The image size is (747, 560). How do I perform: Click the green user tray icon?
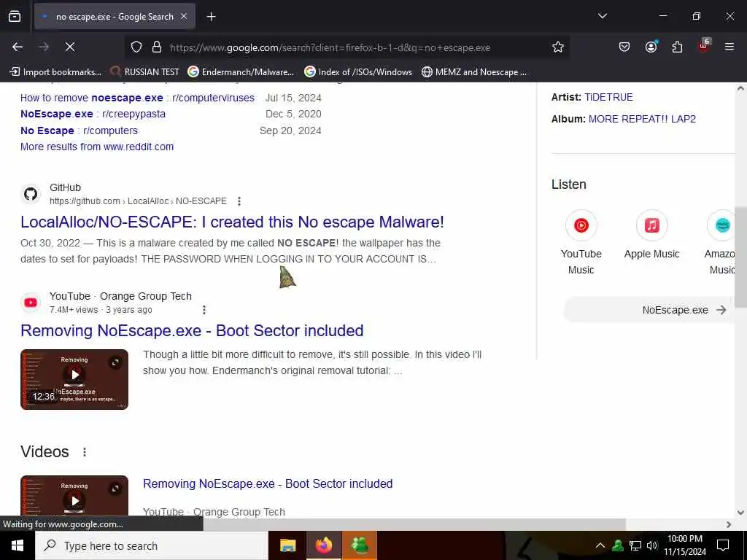618,545
